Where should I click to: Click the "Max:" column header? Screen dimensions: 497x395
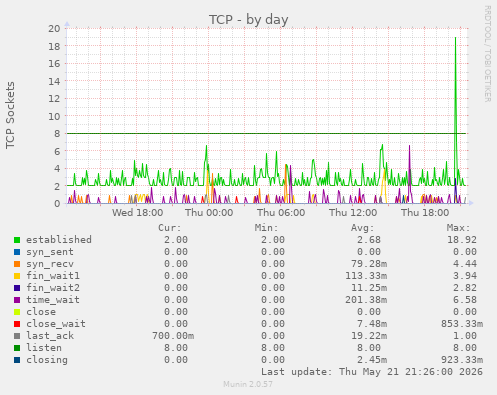[x=459, y=228]
